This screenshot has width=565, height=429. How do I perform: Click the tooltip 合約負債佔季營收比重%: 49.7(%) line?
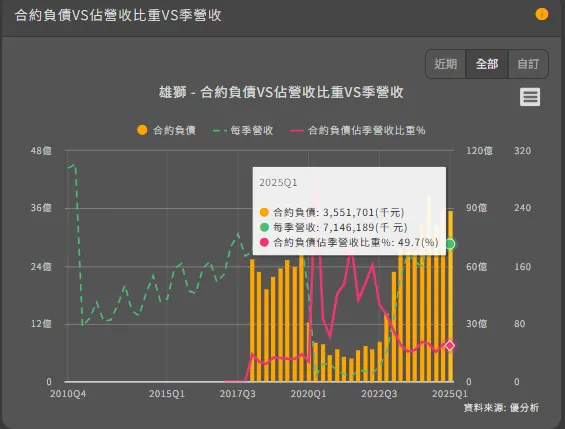coord(349,242)
